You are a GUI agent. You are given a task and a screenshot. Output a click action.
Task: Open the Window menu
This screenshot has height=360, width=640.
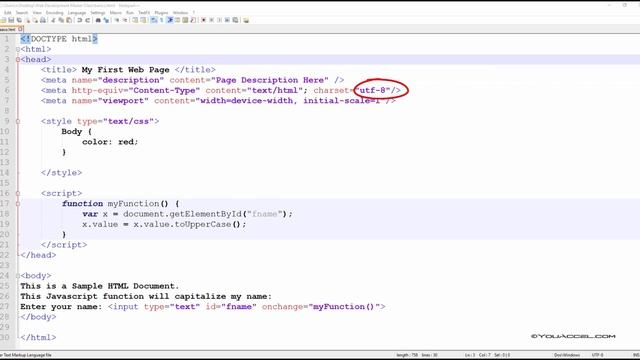(180, 13)
